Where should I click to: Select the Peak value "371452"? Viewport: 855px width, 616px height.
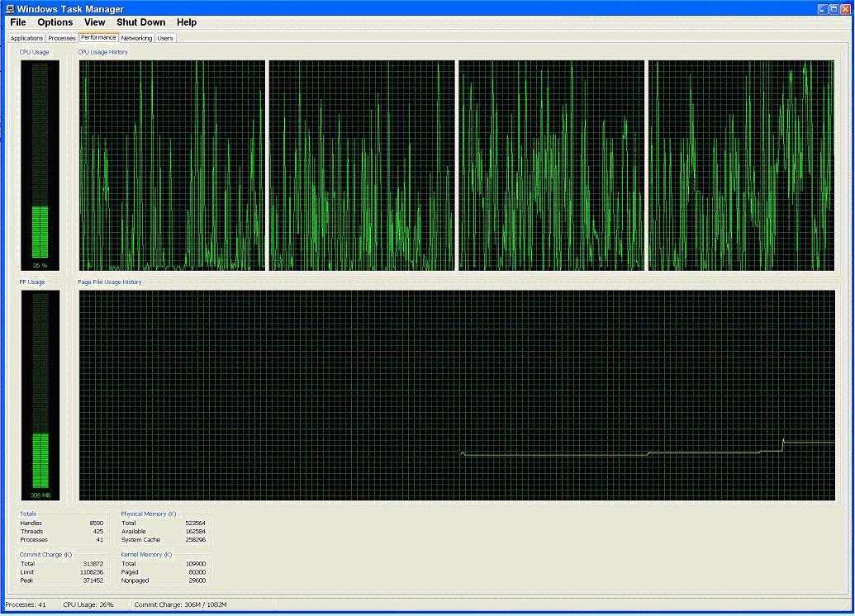[x=93, y=580]
